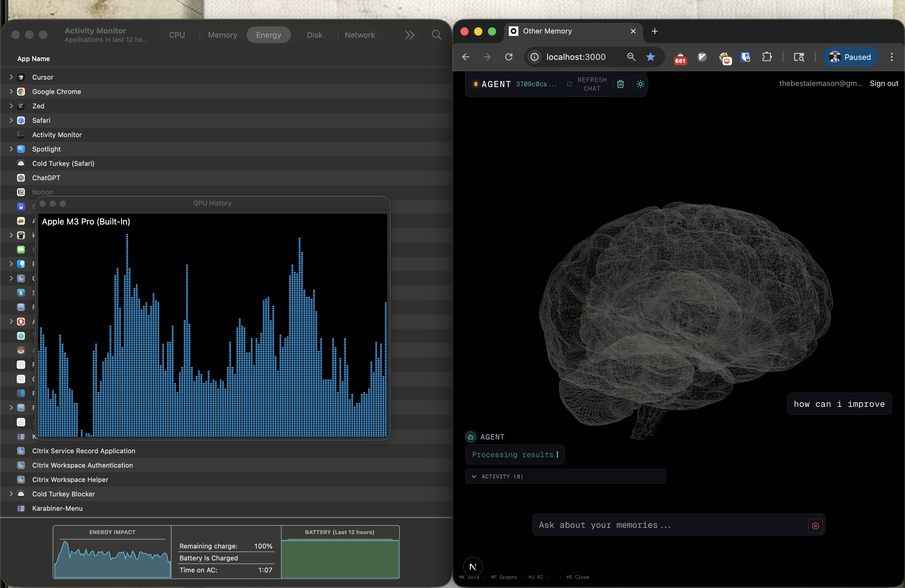Click the Next.js N dev indicator
Viewport: 905px width, 588px height.
click(473, 567)
